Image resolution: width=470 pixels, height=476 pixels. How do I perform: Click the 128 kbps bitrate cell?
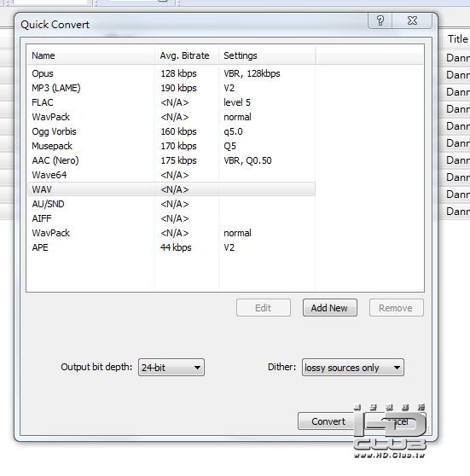178,73
